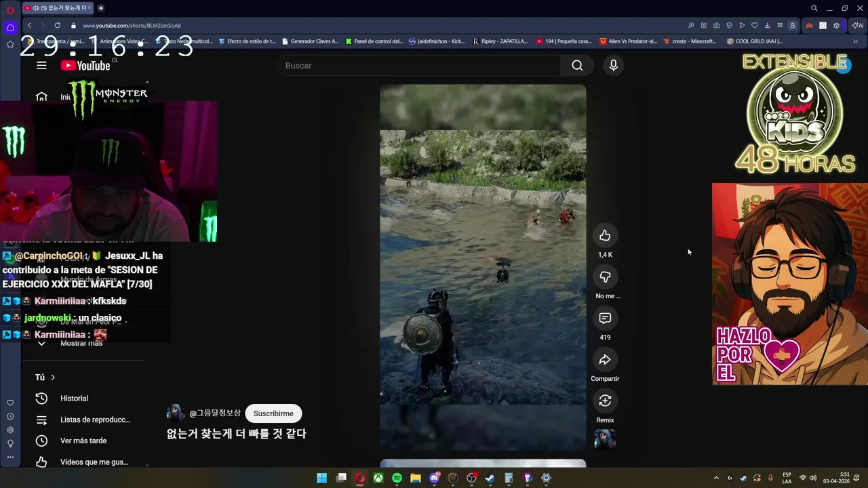The image size is (868, 488).
Task: Go to YouTube home via logo
Action: (85, 65)
